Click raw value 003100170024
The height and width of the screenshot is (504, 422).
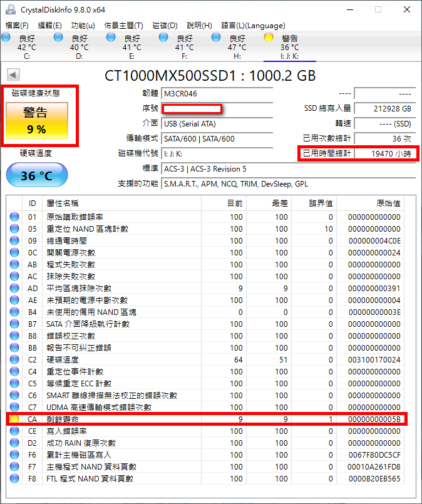point(374,359)
